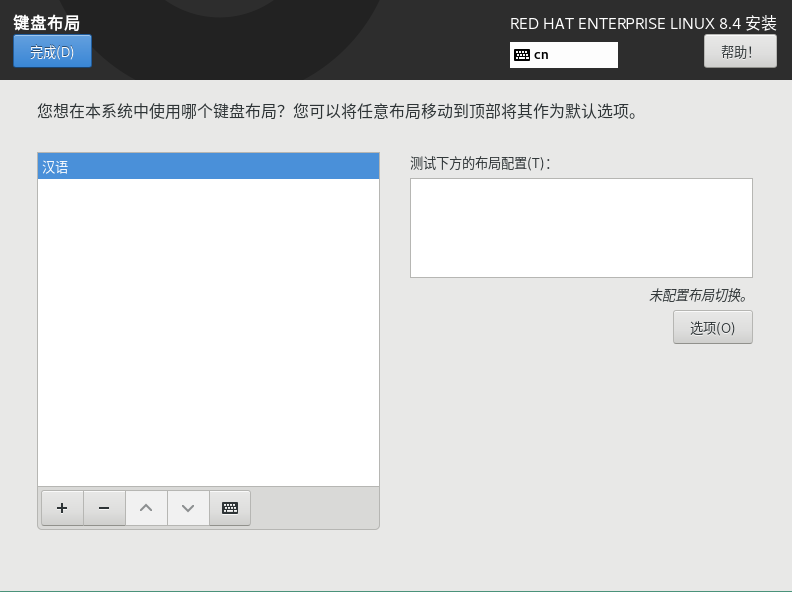This screenshot has height=595, width=792.
Task: Click the cn keyboard layout indicator
Action: (x=564, y=55)
